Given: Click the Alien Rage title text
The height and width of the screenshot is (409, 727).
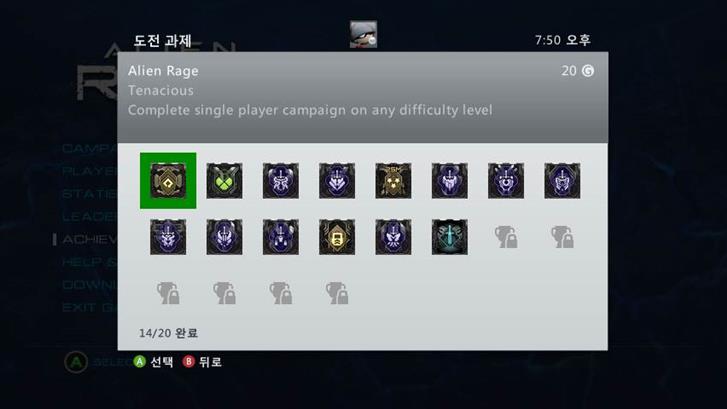Looking at the screenshot, I should (x=163, y=71).
